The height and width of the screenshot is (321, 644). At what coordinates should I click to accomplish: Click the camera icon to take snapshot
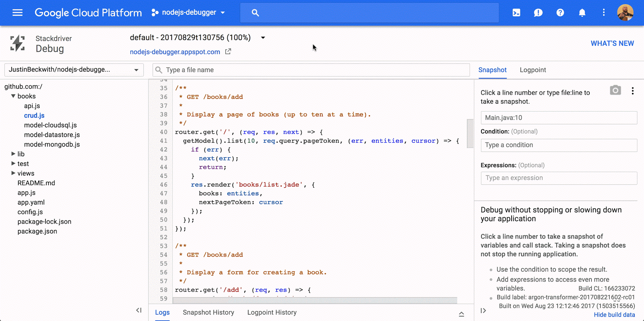615,90
